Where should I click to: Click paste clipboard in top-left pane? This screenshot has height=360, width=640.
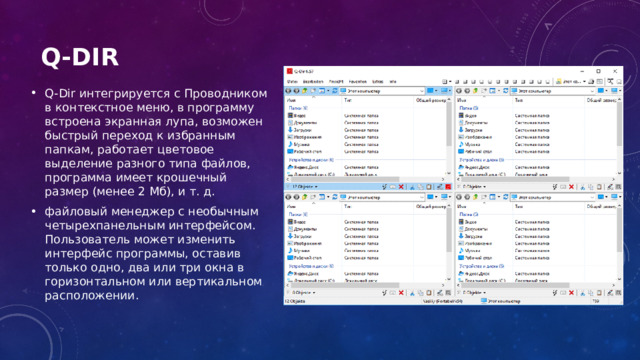pyautogui.click(x=429, y=187)
